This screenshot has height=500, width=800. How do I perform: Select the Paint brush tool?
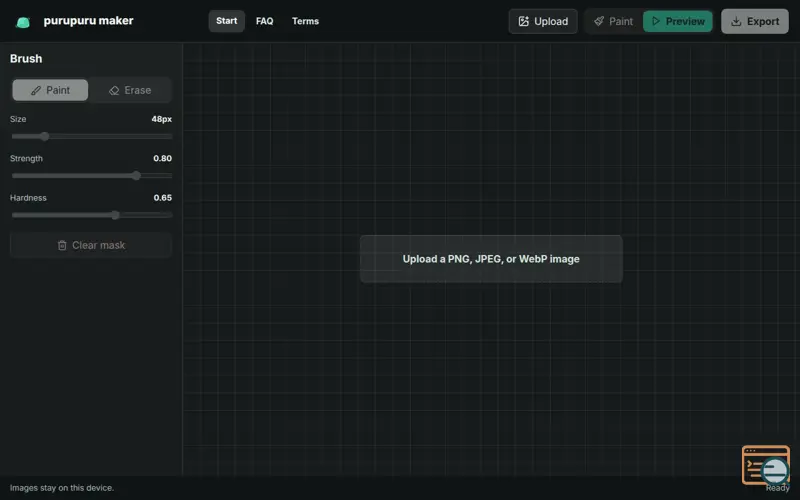coord(50,90)
